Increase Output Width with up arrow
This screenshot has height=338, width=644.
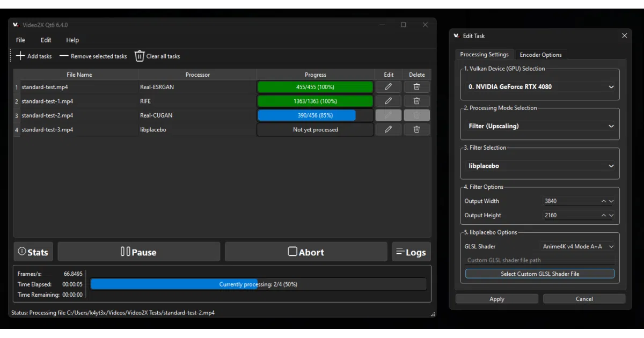tap(604, 201)
